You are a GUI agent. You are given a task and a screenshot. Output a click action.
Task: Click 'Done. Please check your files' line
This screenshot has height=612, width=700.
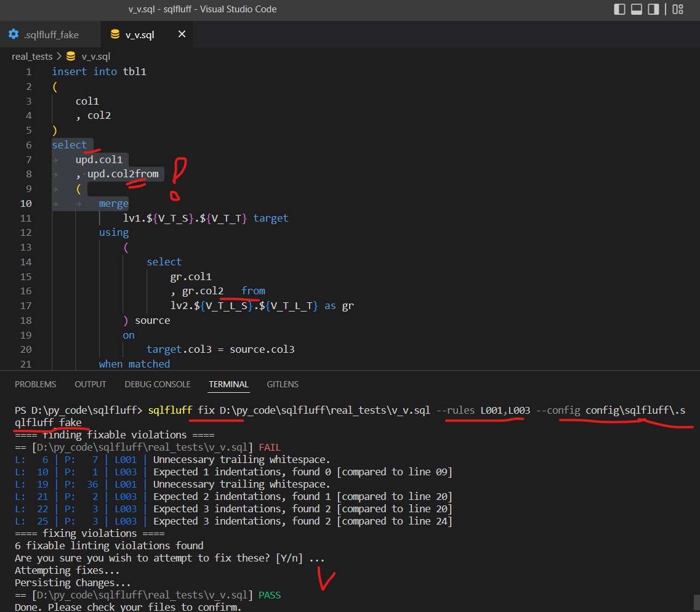(127, 607)
